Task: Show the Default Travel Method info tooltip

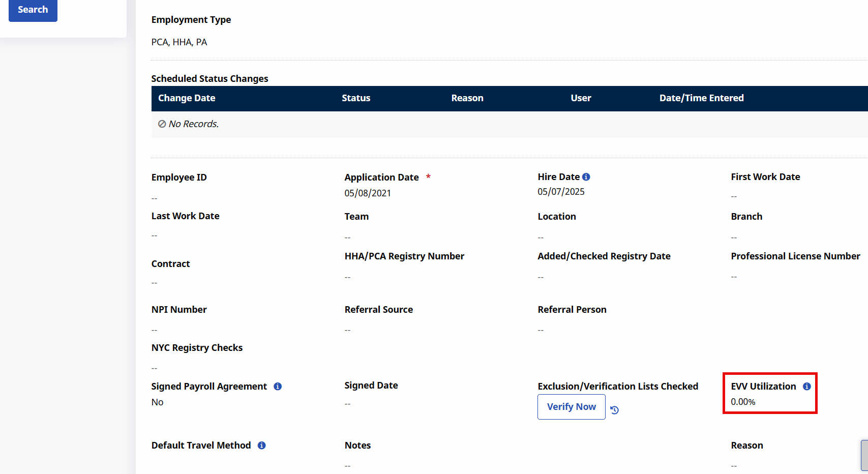Action: pos(262,446)
